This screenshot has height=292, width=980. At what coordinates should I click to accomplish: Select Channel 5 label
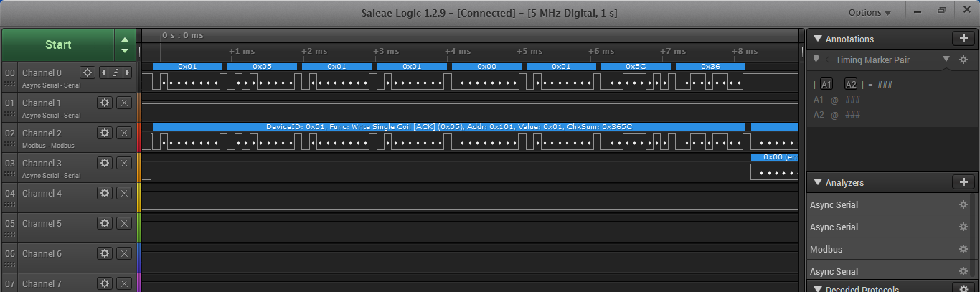point(42,223)
